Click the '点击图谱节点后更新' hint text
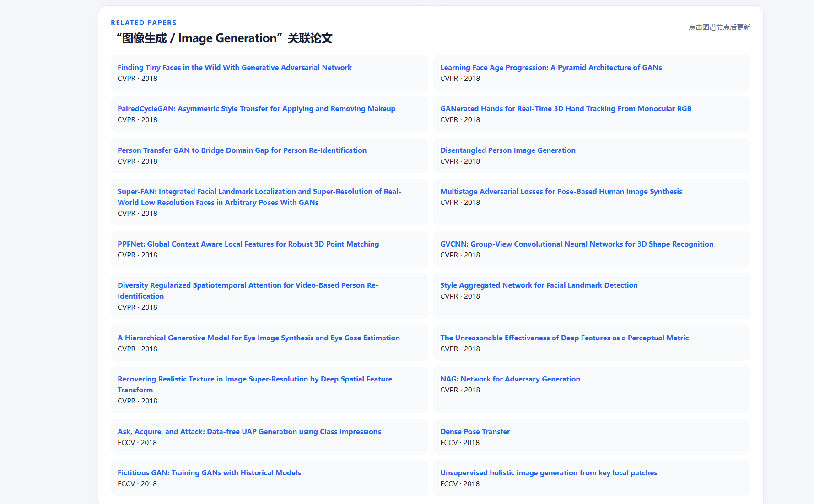Screen dimensions: 814x504 coord(719,27)
